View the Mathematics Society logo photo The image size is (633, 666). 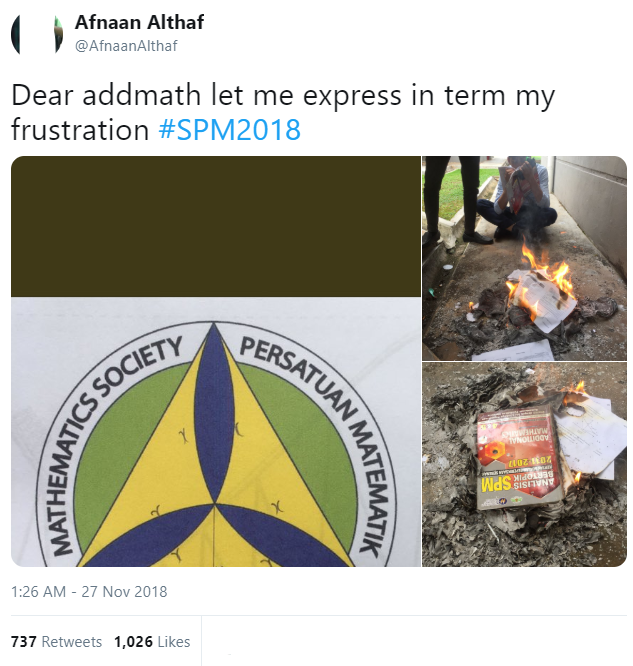coord(216,361)
